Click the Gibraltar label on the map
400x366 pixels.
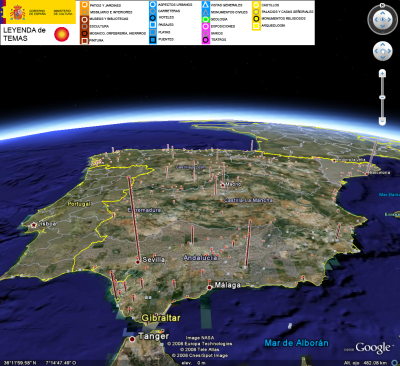coord(161,318)
